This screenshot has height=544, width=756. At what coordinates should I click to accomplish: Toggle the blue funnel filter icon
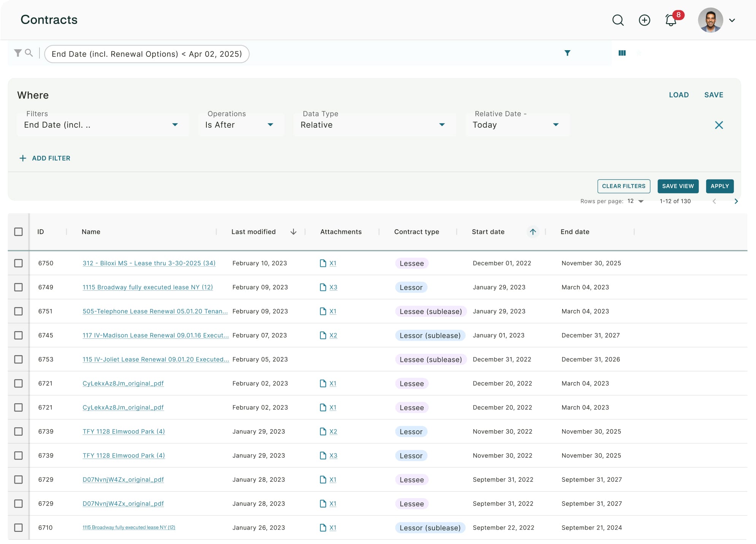pyautogui.click(x=567, y=53)
